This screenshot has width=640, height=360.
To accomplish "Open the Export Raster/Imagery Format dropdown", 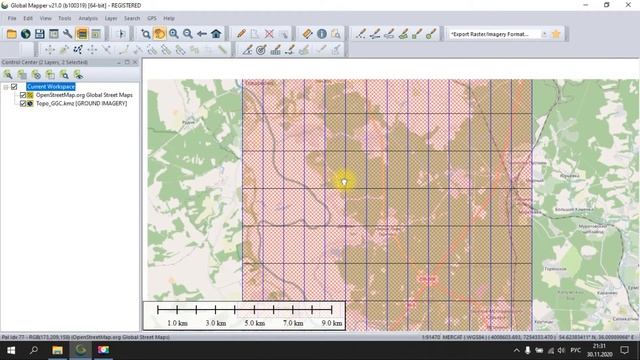I will tap(544, 34).
